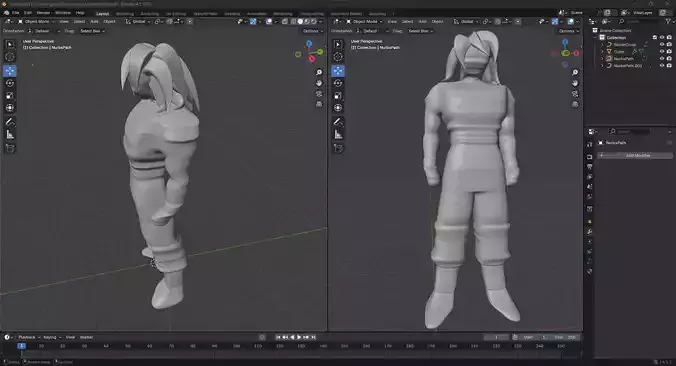Hide the NurbsPath object via eye icon

662,58
